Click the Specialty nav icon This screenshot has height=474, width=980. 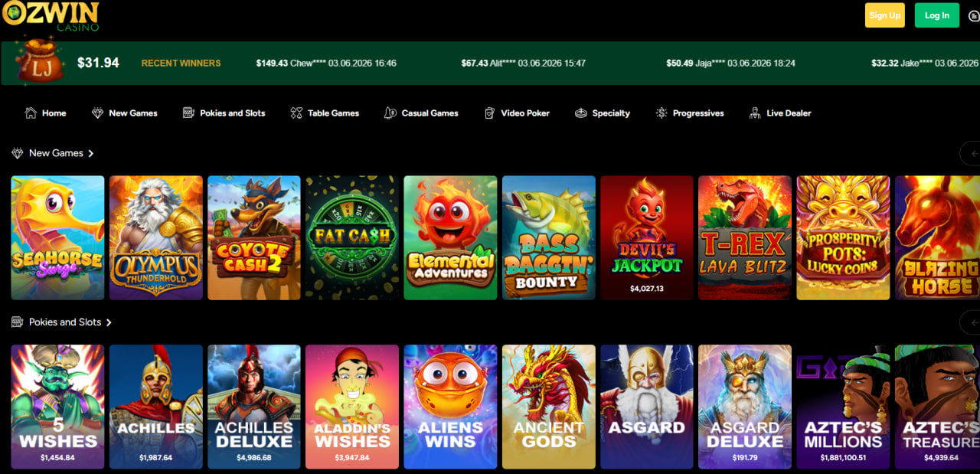pos(581,113)
